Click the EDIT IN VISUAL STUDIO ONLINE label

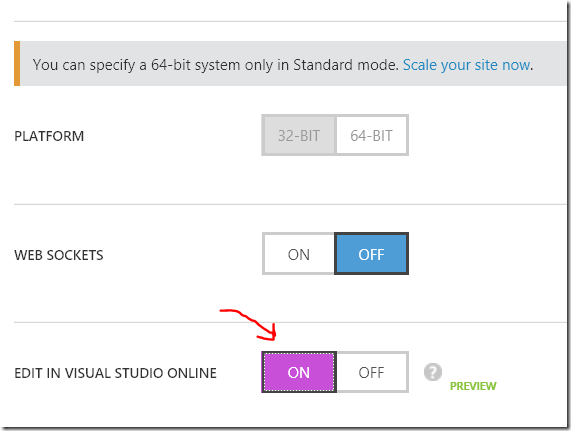click(115, 373)
